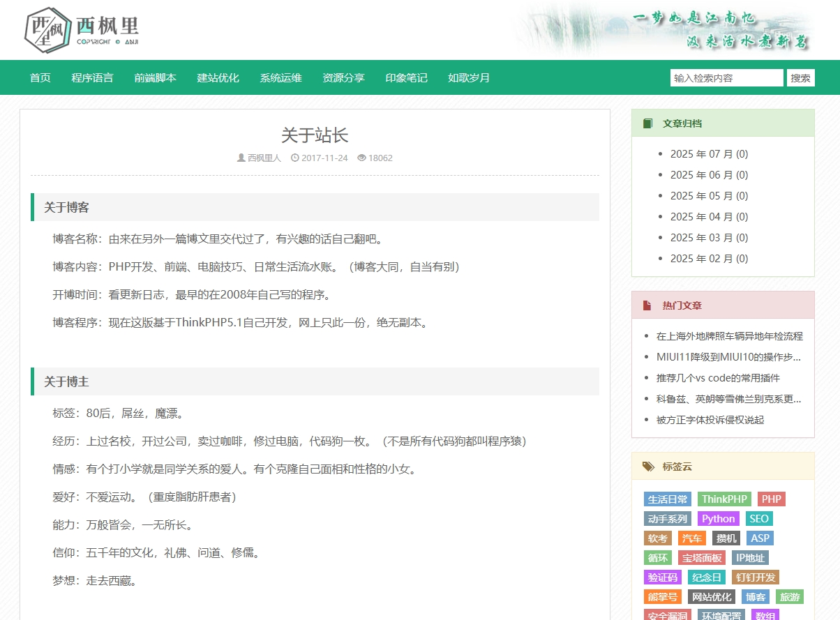Read the 被方正字体投诉侵权说起 article

pos(710,420)
